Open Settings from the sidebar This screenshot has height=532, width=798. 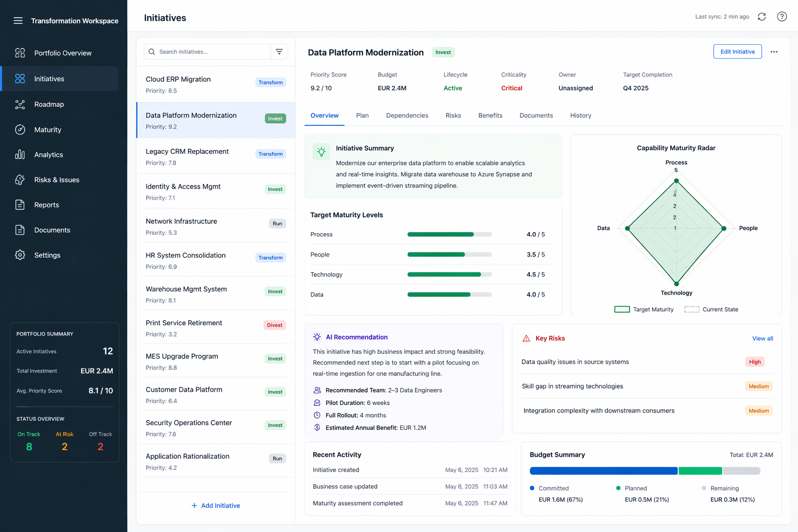point(47,255)
